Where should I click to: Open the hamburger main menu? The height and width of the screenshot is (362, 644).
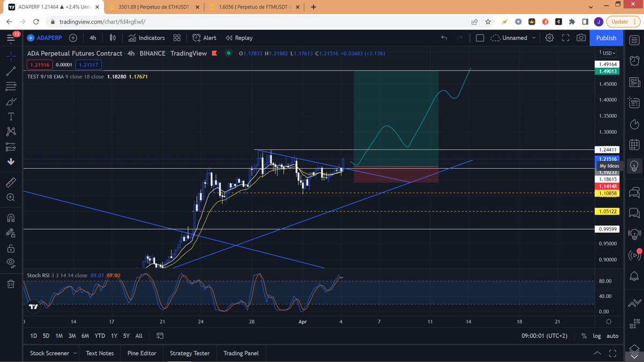pos(11,38)
